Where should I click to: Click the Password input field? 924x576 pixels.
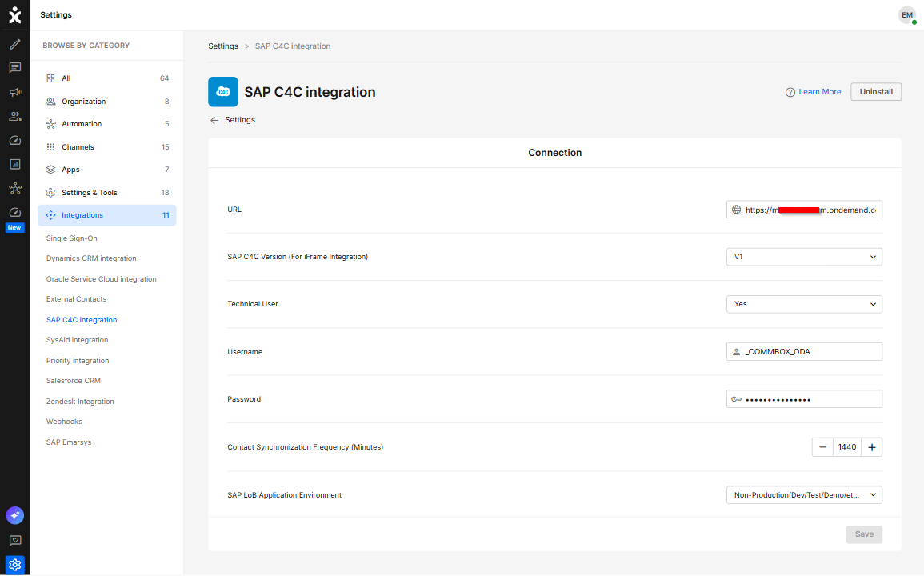click(x=804, y=399)
